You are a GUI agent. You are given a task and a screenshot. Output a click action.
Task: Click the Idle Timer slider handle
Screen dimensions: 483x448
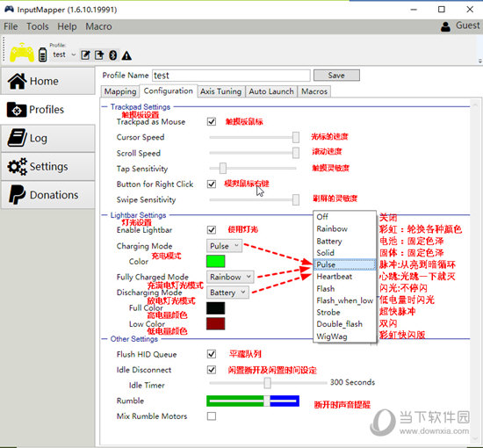pos(267,383)
